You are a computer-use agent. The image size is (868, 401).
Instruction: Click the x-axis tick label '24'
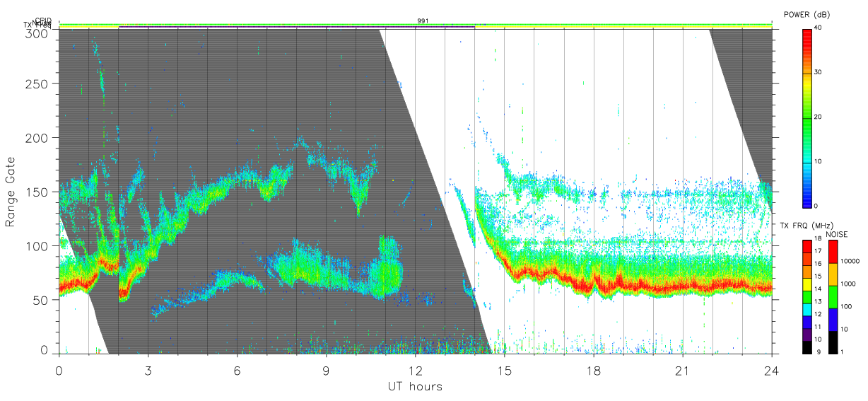pyautogui.click(x=771, y=371)
